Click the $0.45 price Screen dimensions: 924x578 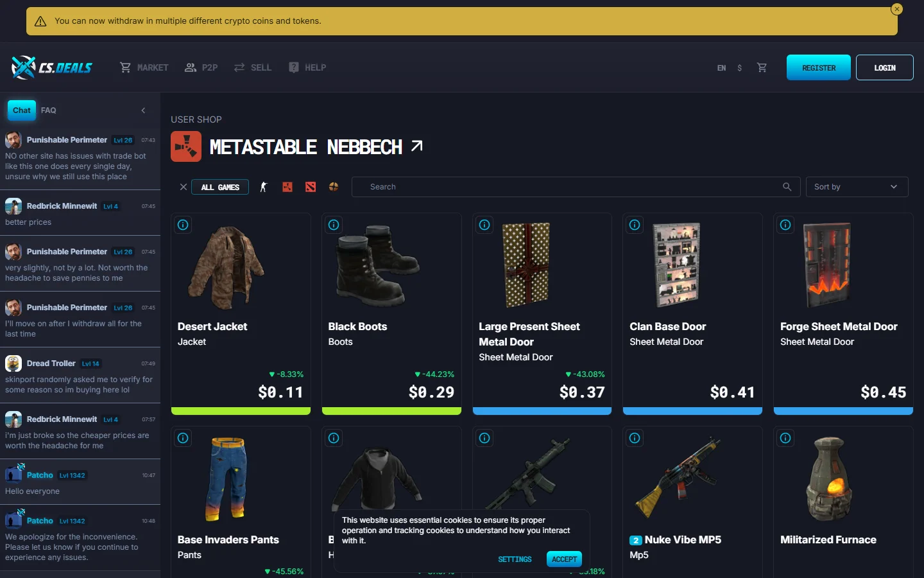(884, 392)
